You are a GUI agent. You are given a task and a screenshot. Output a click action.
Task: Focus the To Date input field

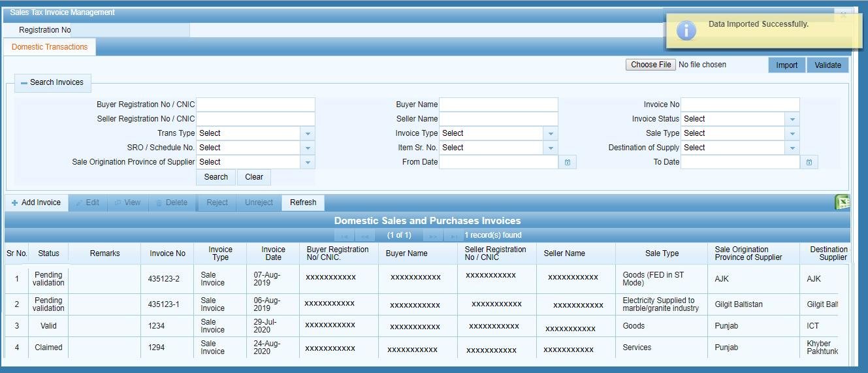click(741, 162)
